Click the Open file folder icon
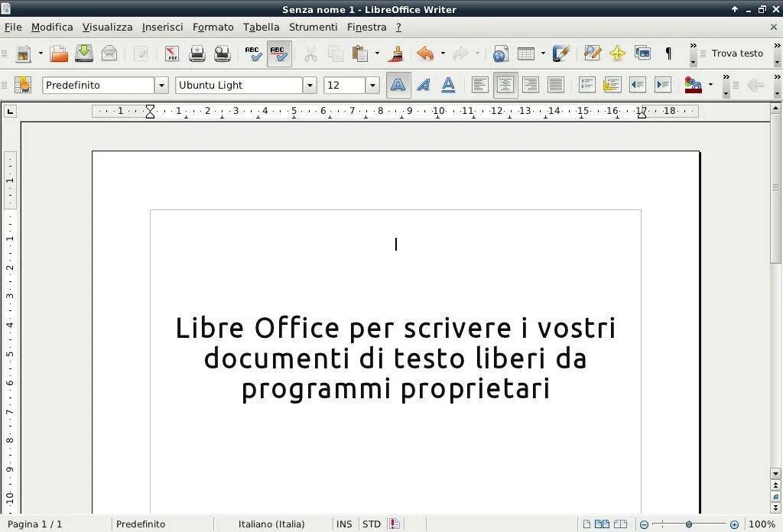Image resolution: width=783 pixels, height=532 pixels. point(59,54)
